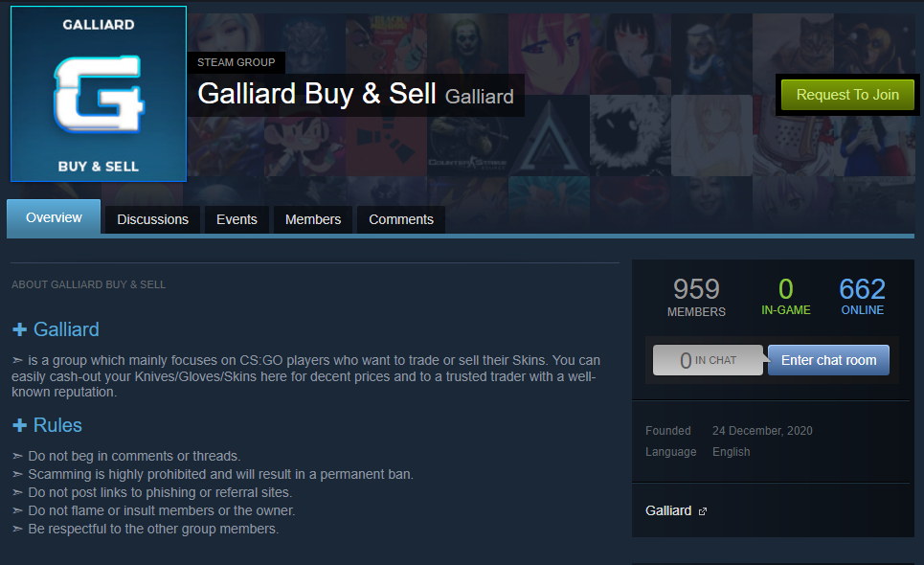Click the 662 Online count
This screenshot has width=924, height=565.
(x=862, y=296)
